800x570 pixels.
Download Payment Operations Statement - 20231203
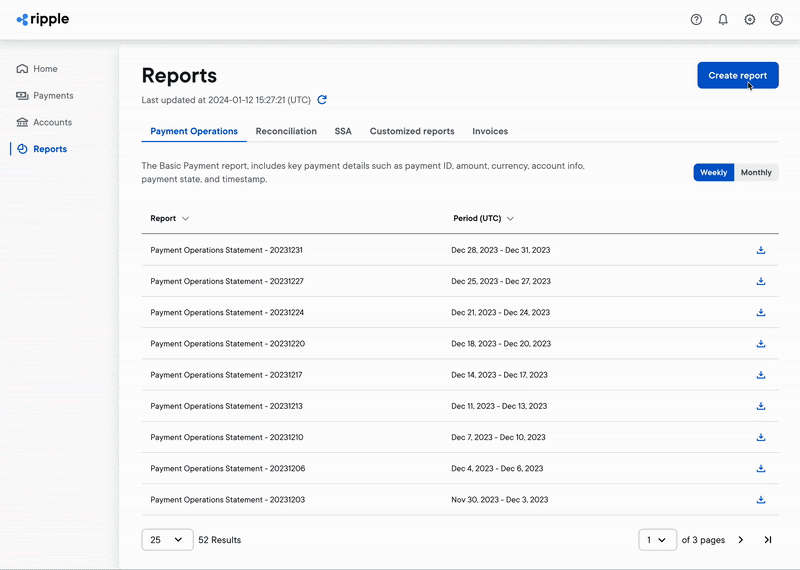coord(761,500)
